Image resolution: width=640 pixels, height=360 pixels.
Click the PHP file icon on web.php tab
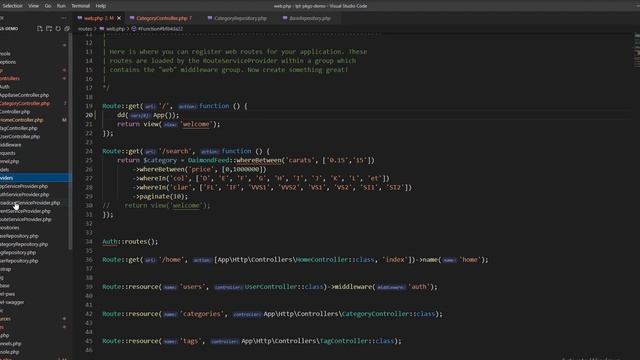coord(80,18)
